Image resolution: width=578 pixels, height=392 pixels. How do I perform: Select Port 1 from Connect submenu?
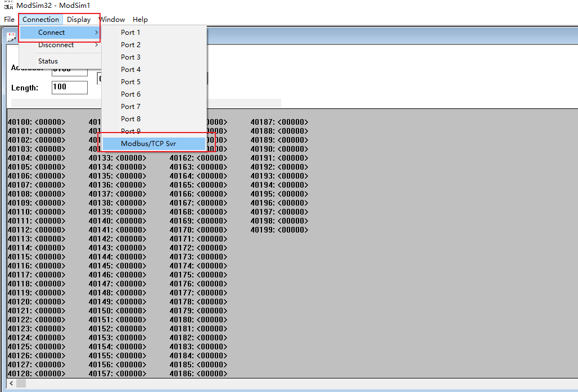[130, 33]
